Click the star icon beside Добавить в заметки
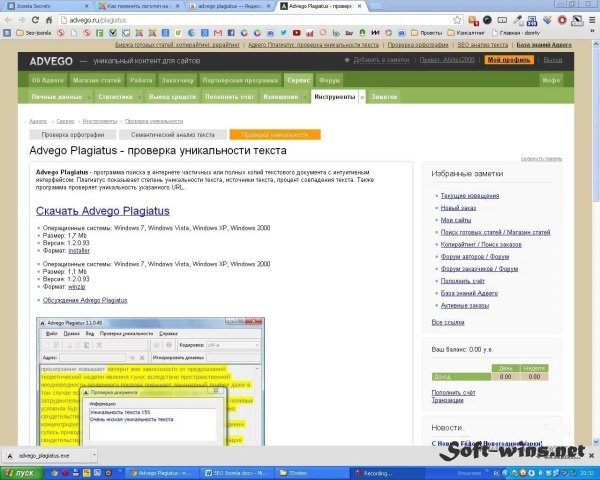This screenshot has width=600, height=480. tap(347, 60)
